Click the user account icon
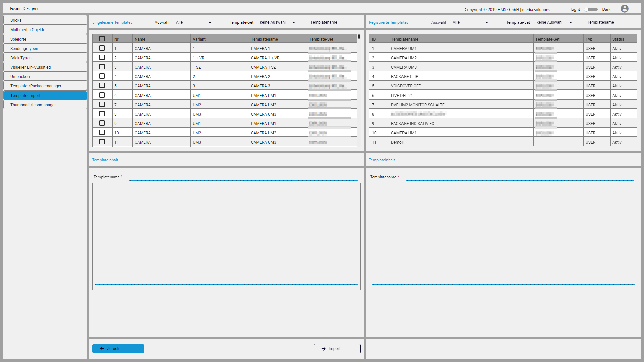 pos(625,9)
